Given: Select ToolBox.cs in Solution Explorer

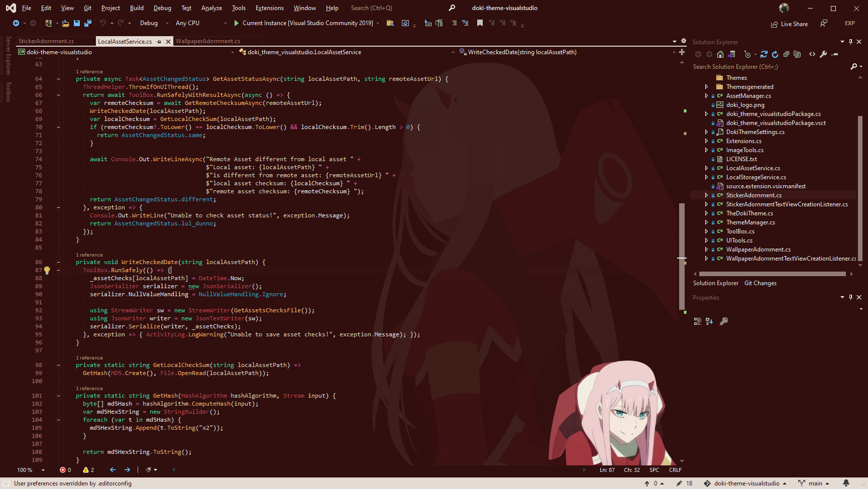Looking at the screenshot, I should (740, 231).
